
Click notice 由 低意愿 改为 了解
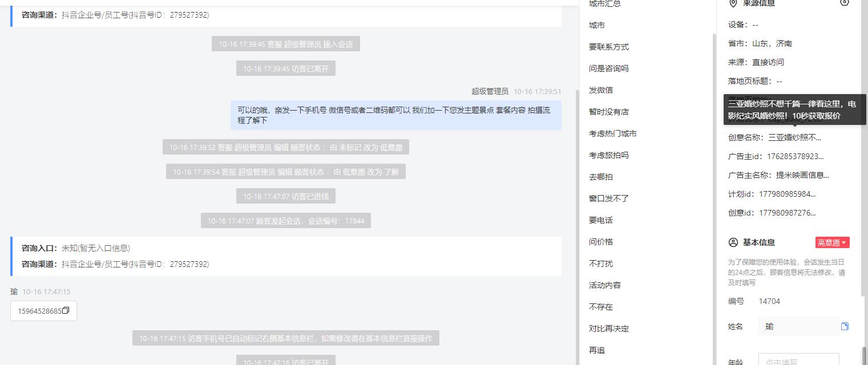[286, 172]
